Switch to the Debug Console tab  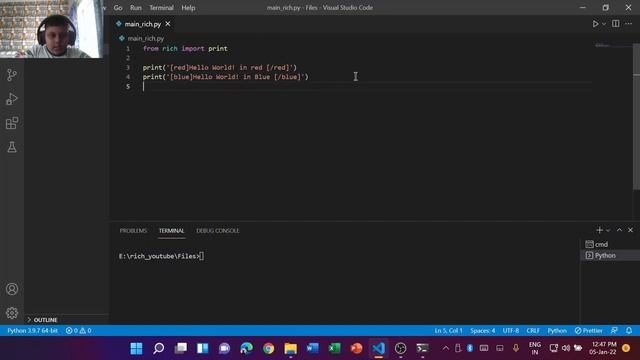(x=218, y=231)
